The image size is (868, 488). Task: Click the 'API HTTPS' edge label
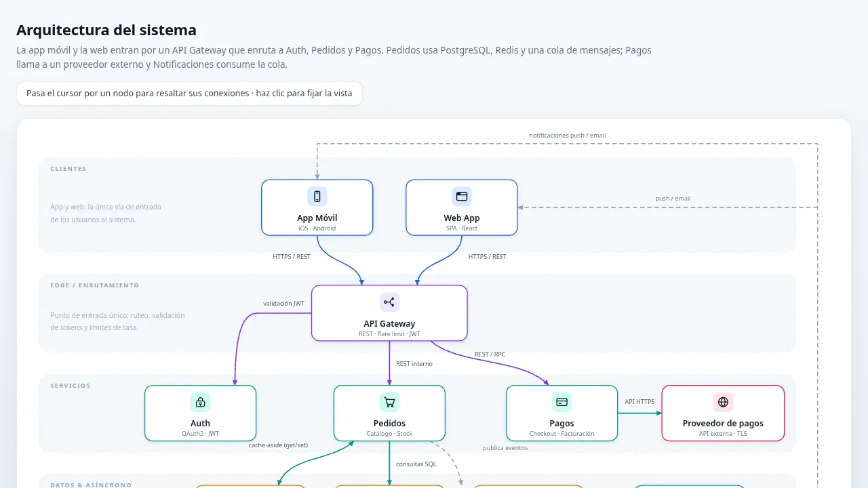(x=639, y=402)
